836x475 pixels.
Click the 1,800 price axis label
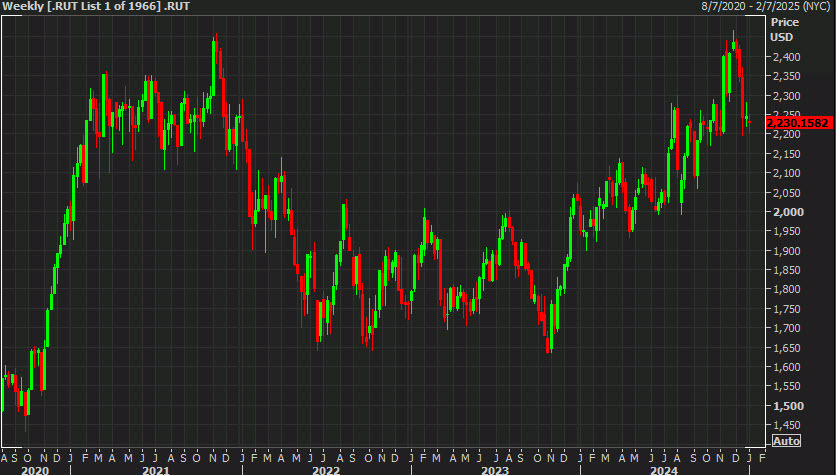click(785, 290)
